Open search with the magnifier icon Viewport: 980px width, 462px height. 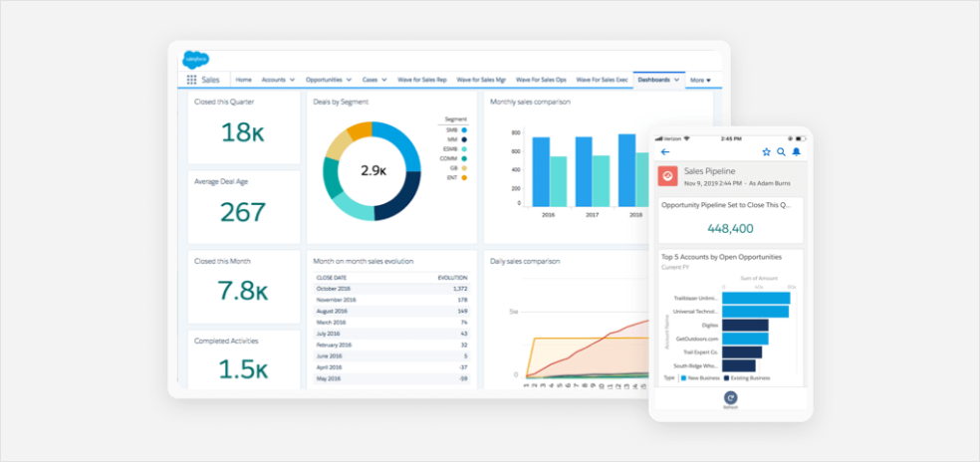click(x=781, y=152)
